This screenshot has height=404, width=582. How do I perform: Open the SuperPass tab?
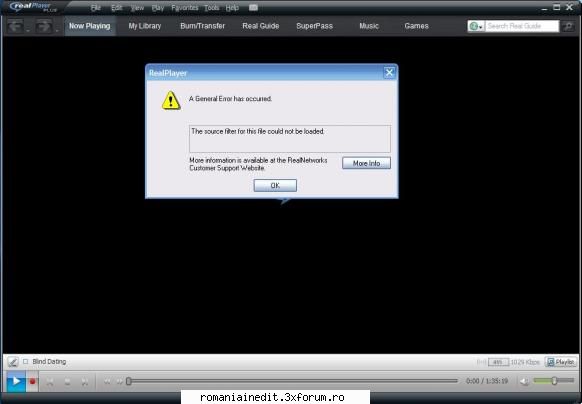click(314, 26)
